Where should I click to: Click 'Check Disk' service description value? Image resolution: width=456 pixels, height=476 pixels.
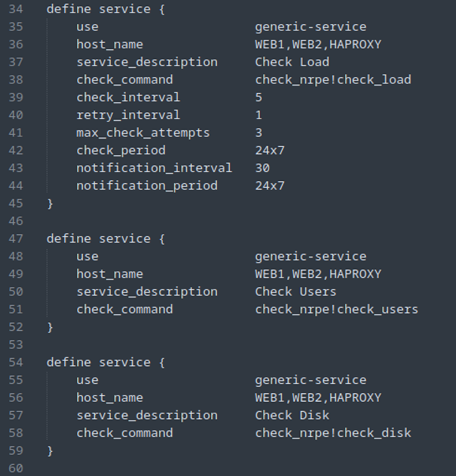292,415
